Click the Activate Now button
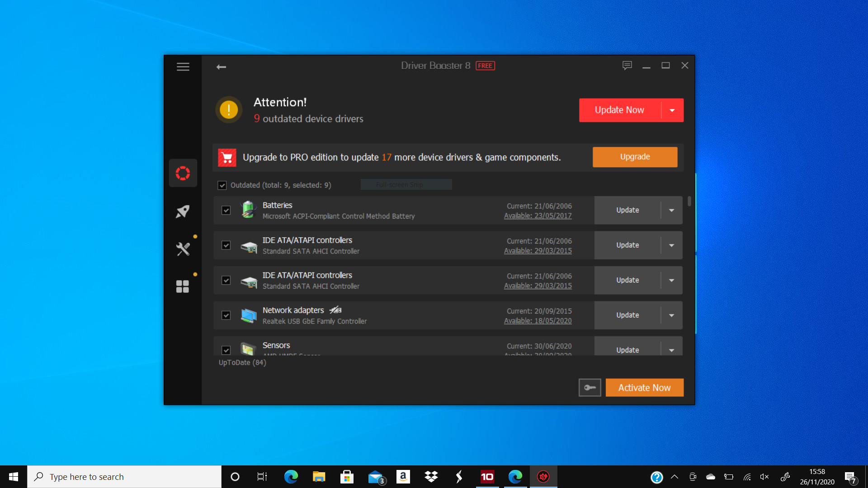 coord(644,388)
